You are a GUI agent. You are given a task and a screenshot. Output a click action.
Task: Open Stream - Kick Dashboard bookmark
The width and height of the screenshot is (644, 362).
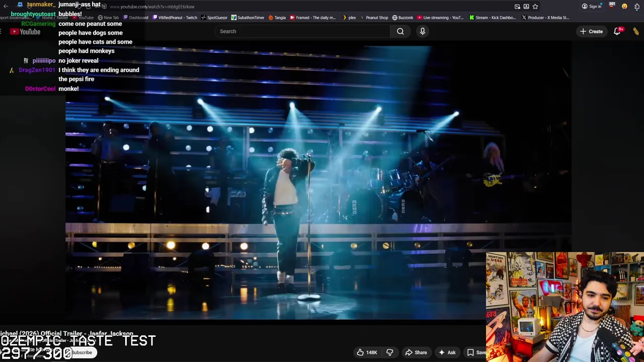pyautogui.click(x=493, y=18)
